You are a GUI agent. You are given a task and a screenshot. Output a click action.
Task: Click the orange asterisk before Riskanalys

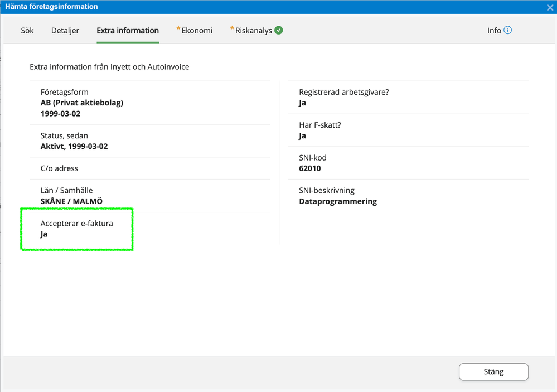tap(232, 28)
